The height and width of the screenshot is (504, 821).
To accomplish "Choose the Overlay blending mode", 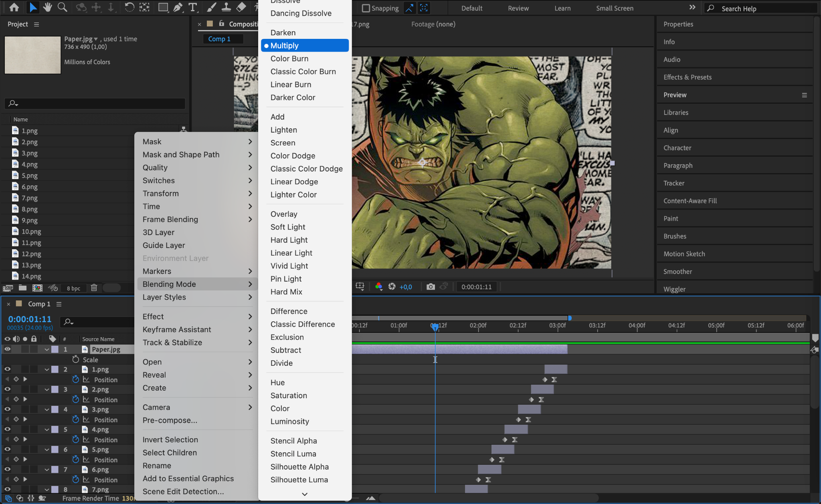I will [x=283, y=214].
